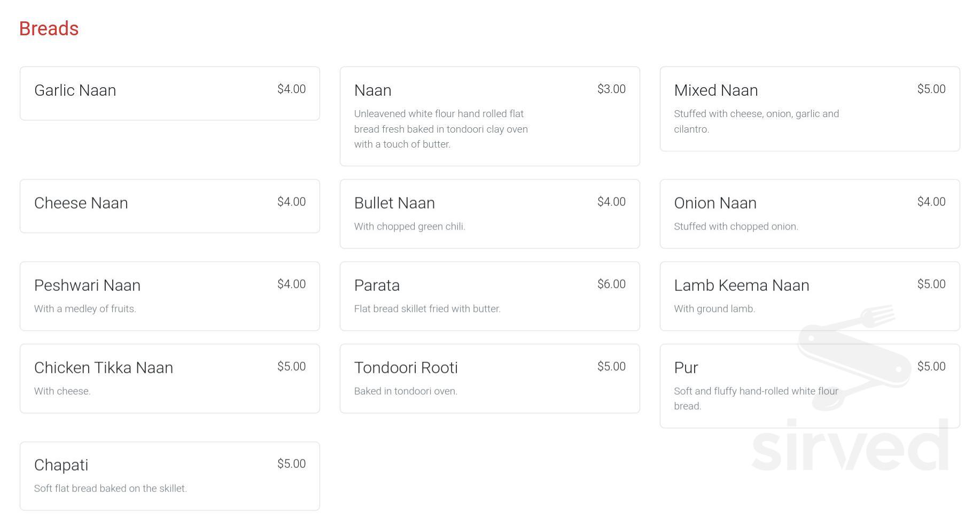
Task: Click the red Breads section heading
Action: pyautogui.click(x=49, y=28)
